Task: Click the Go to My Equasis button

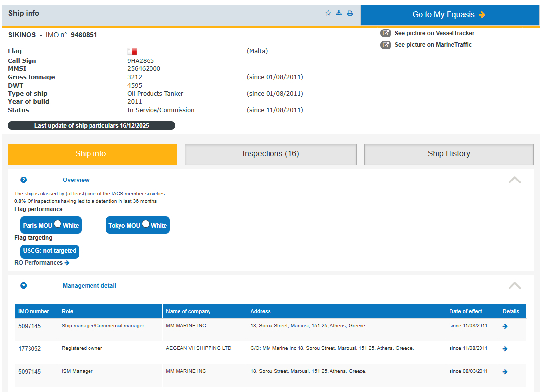Action: (x=450, y=15)
